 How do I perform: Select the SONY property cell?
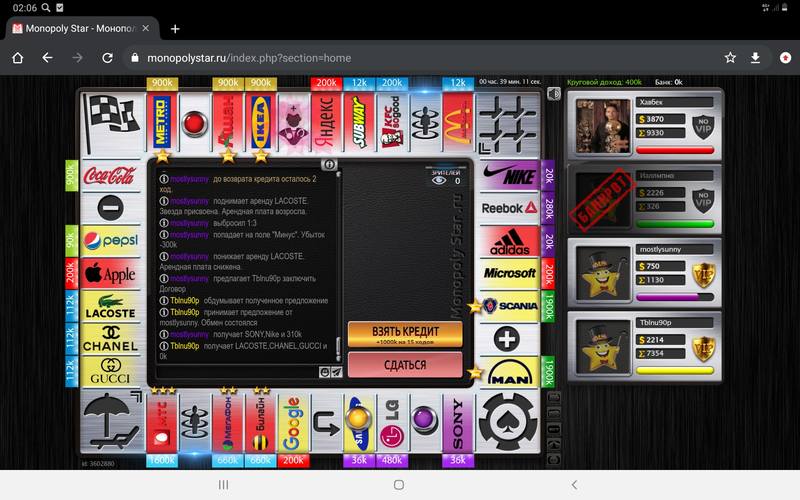[458, 422]
